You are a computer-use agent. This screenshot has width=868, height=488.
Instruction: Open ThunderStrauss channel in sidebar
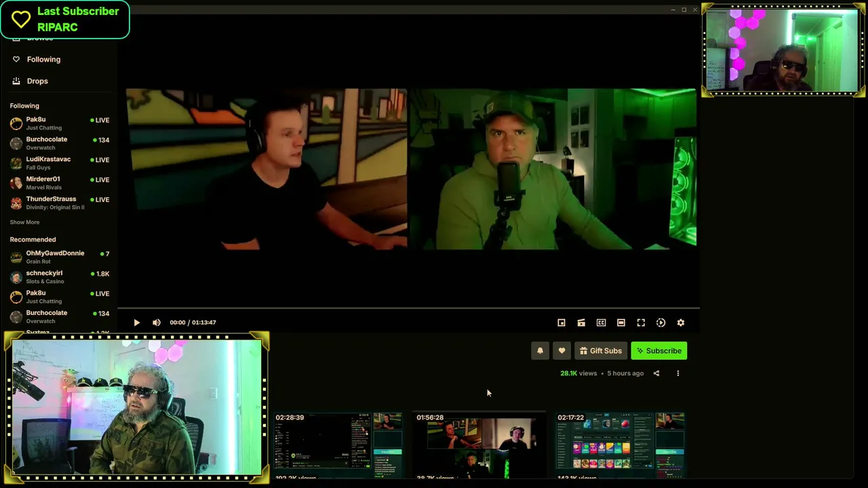59,203
